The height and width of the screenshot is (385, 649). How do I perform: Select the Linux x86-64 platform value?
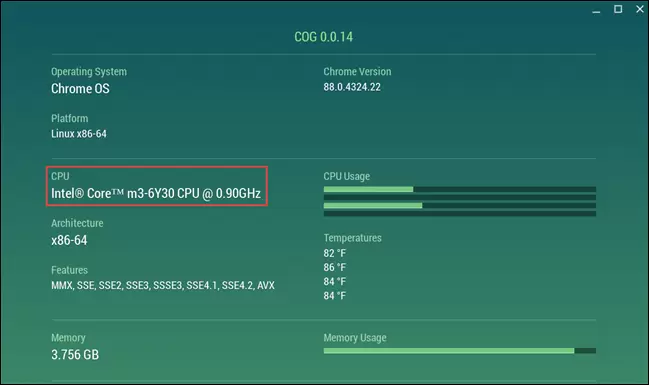point(79,134)
